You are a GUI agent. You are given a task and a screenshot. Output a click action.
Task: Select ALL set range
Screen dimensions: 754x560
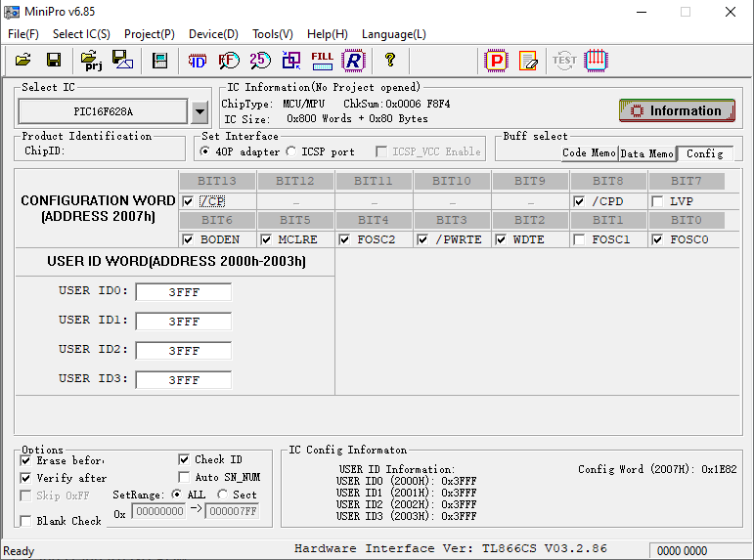176,495
